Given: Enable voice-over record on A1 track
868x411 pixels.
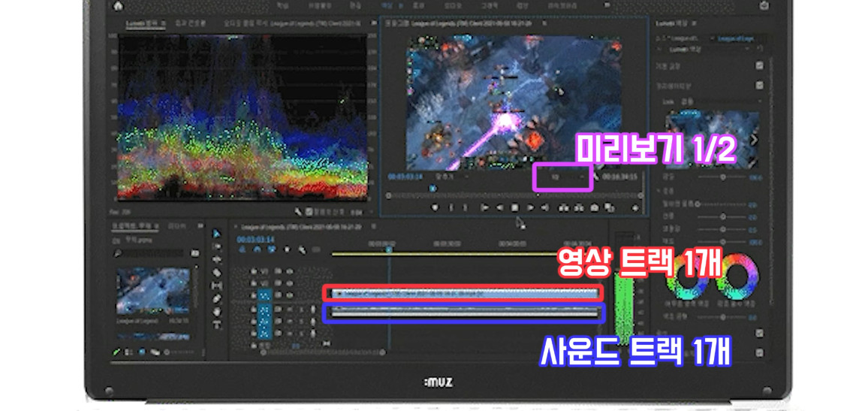Looking at the screenshot, I should pyautogui.click(x=313, y=309).
